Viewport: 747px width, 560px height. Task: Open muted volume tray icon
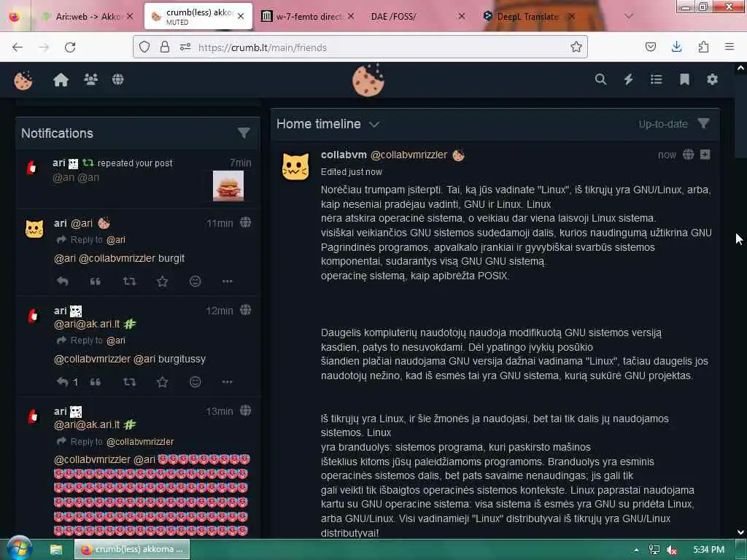point(672,550)
